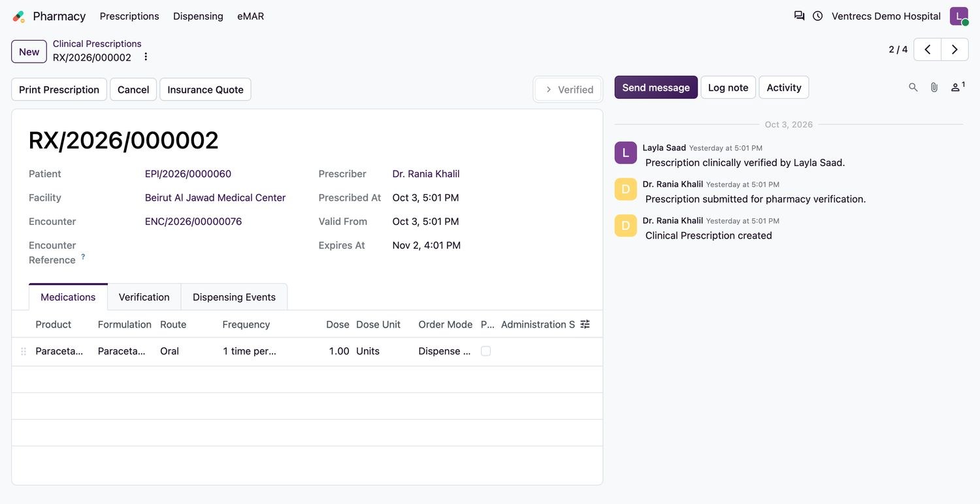The image size is (980, 504).
Task: Switch to the Verification tab
Action: 144,297
